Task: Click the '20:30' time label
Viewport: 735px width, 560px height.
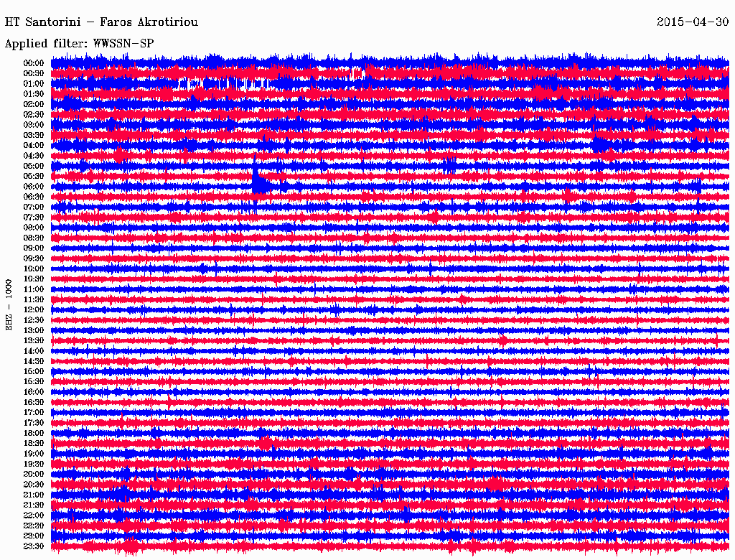Action: click(34, 485)
